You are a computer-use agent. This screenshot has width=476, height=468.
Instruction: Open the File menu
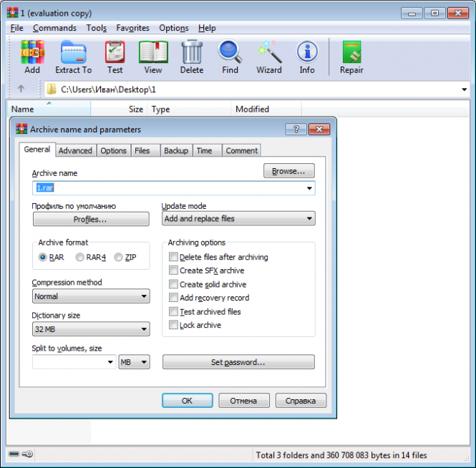pos(16,28)
